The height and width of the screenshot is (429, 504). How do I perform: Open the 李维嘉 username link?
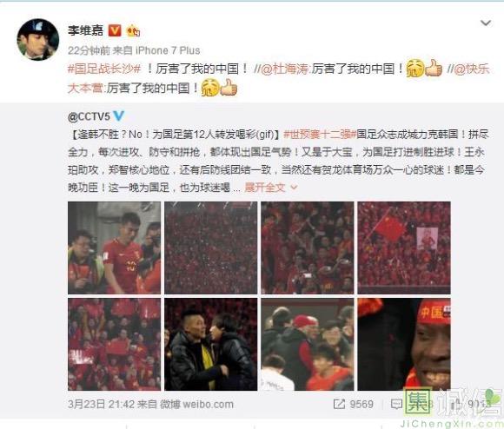85,30
